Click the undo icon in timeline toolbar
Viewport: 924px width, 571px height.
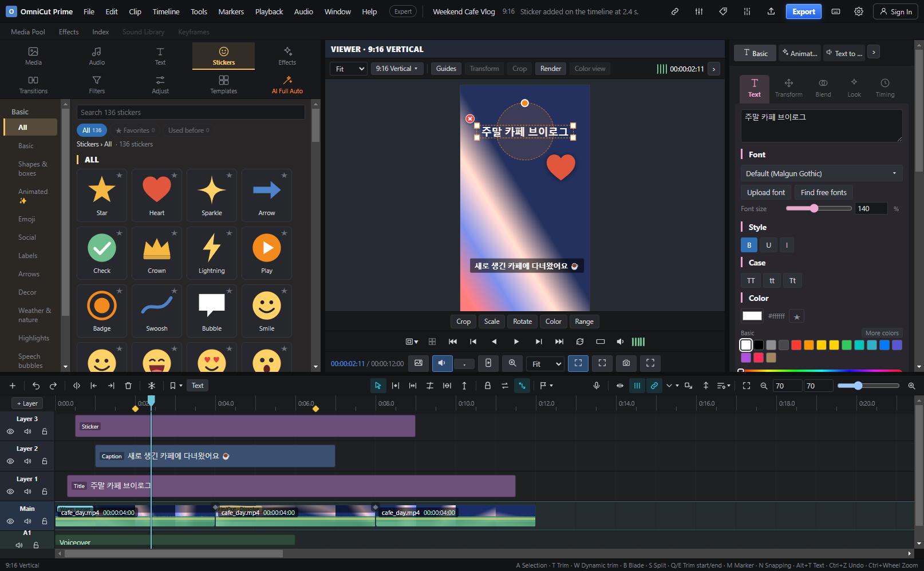(36, 386)
